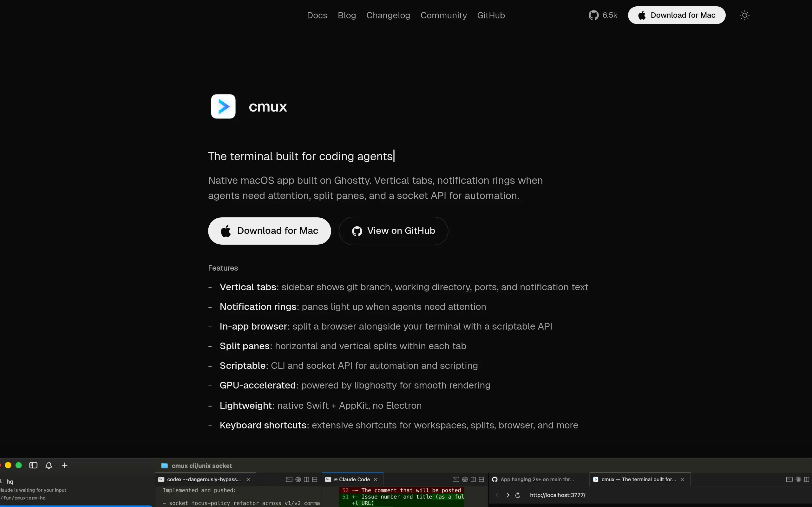Click the localhost URL address field
812x507 pixels.
(x=558, y=495)
